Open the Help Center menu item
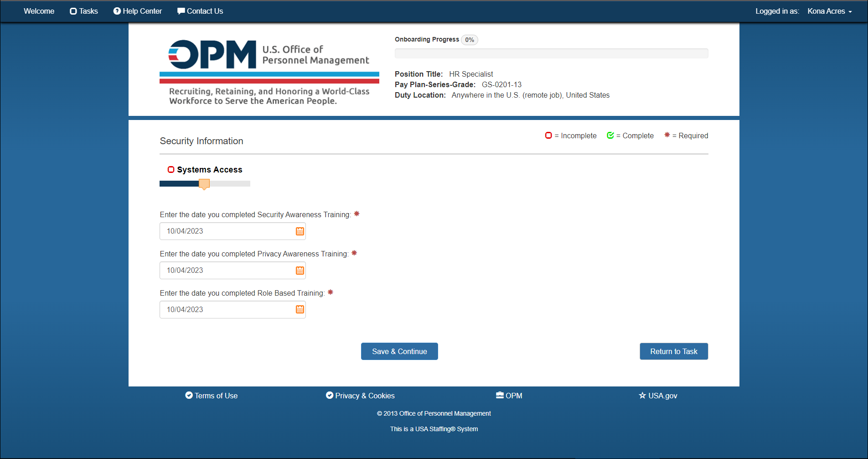Viewport: 868px width, 459px height. 138,11
